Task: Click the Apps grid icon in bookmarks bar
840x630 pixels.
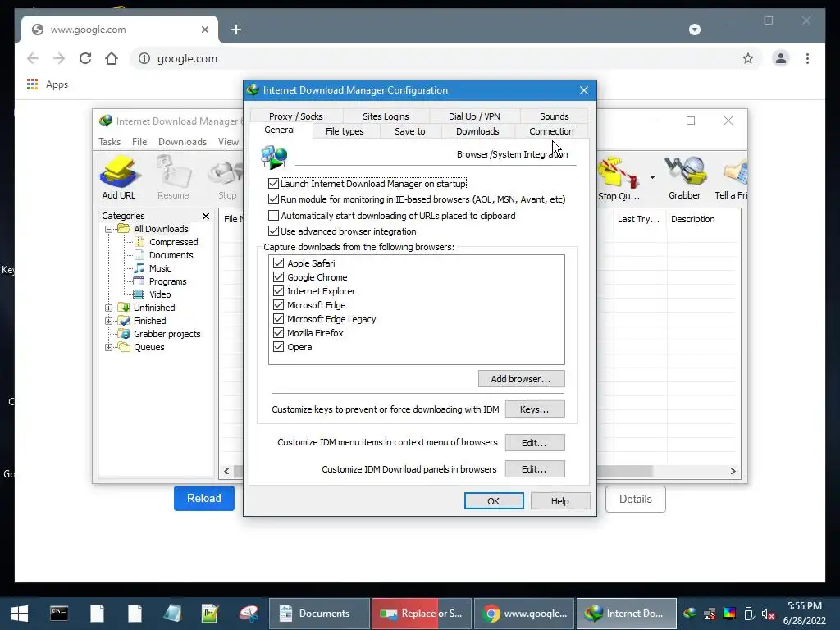Action: 32,84
